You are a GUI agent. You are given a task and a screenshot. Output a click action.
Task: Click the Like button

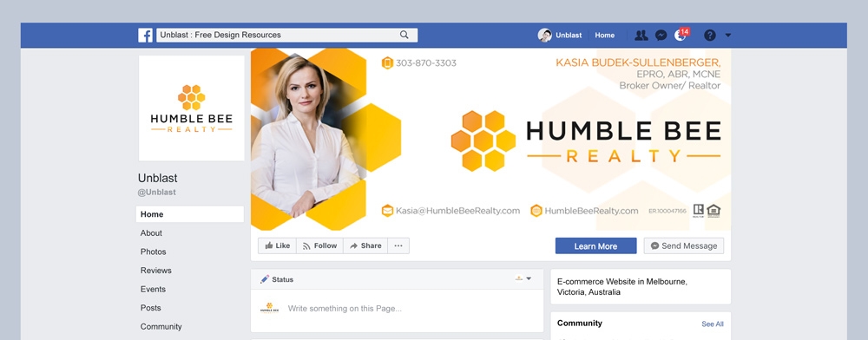pos(278,246)
